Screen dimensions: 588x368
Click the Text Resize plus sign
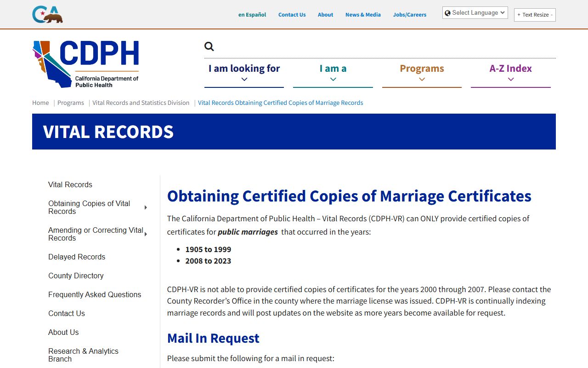519,15
